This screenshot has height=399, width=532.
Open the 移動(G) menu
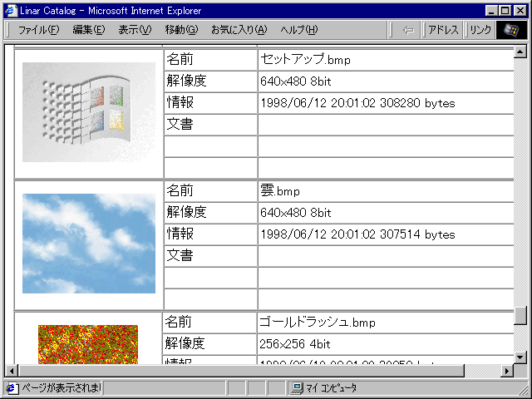click(181, 30)
